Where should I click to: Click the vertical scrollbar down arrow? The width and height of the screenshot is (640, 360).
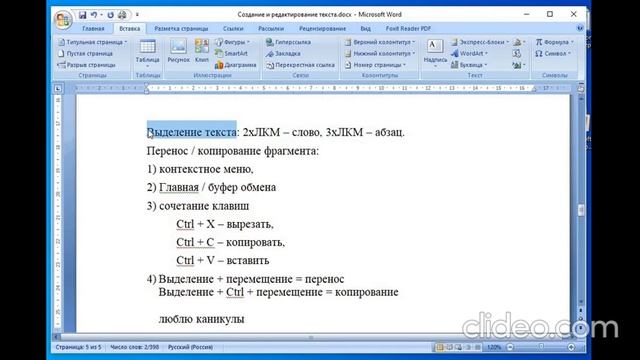[x=581, y=302]
